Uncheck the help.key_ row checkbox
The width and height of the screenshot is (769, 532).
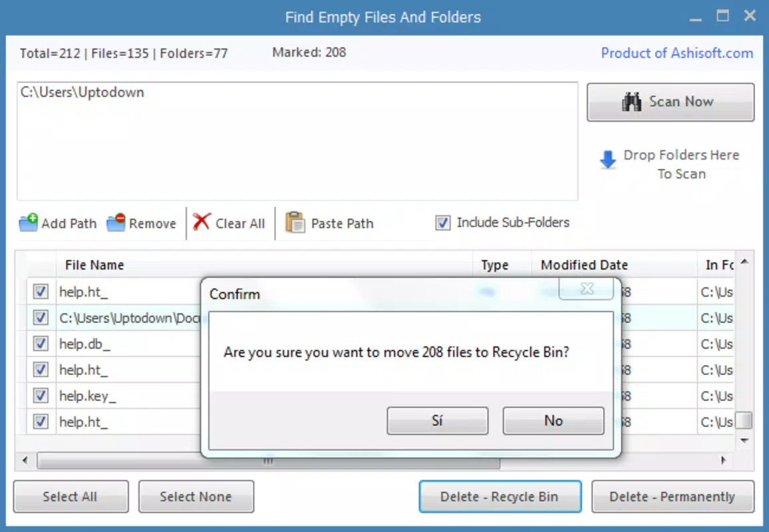click(x=40, y=396)
